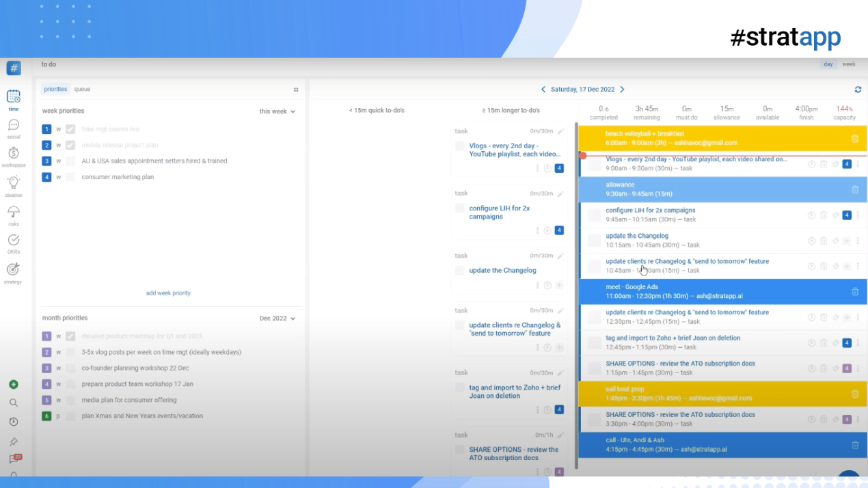Open chat notifications with red badge
The image size is (868, 488).
[14, 459]
